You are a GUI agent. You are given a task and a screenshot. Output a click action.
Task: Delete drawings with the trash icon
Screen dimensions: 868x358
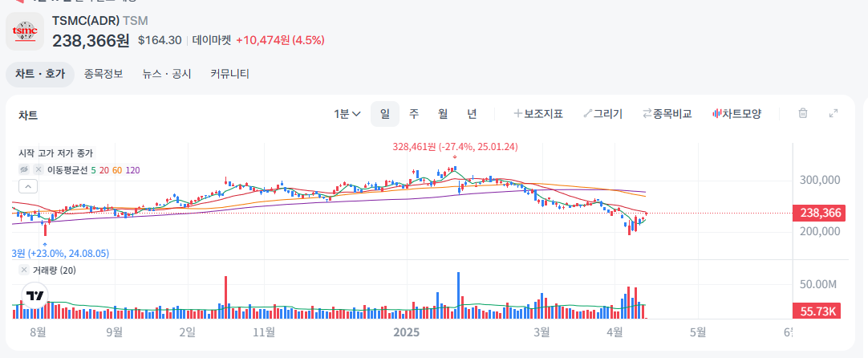coord(803,114)
